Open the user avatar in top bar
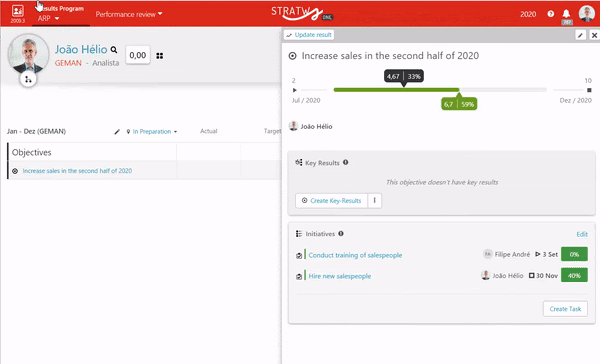 pyautogui.click(x=587, y=13)
